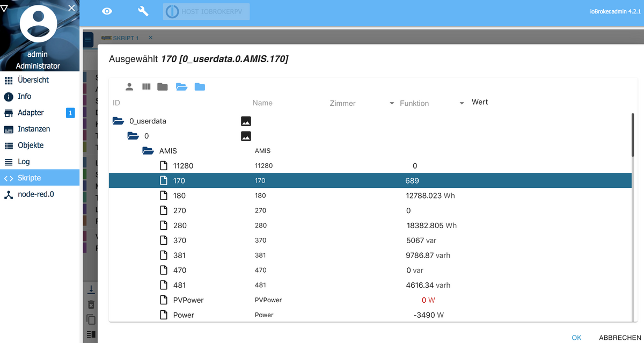Open node-red.0 in the sidebar
The height and width of the screenshot is (343, 644).
(40, 194)
